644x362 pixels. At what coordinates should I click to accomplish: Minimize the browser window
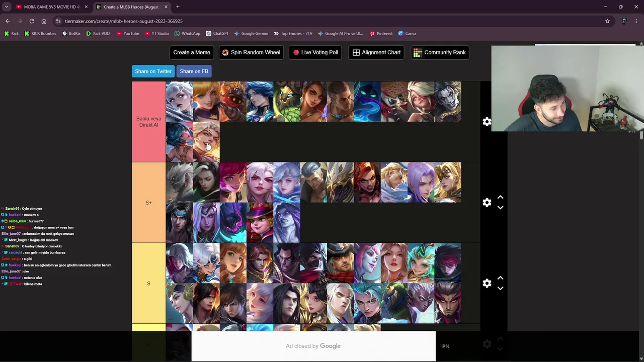click(x=605, y=7)
